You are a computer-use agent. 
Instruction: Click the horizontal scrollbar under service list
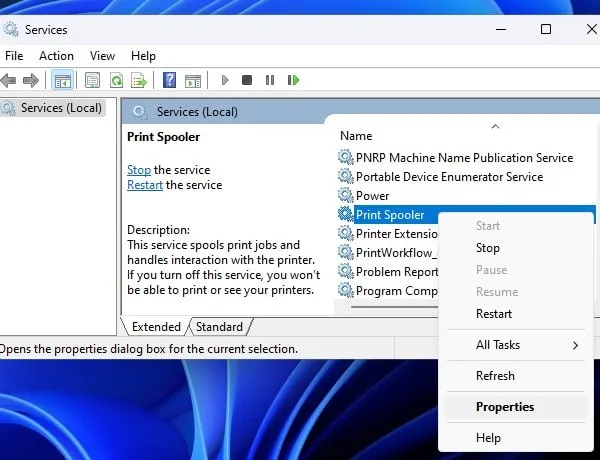pyautogui.click(x=394, y=307)
